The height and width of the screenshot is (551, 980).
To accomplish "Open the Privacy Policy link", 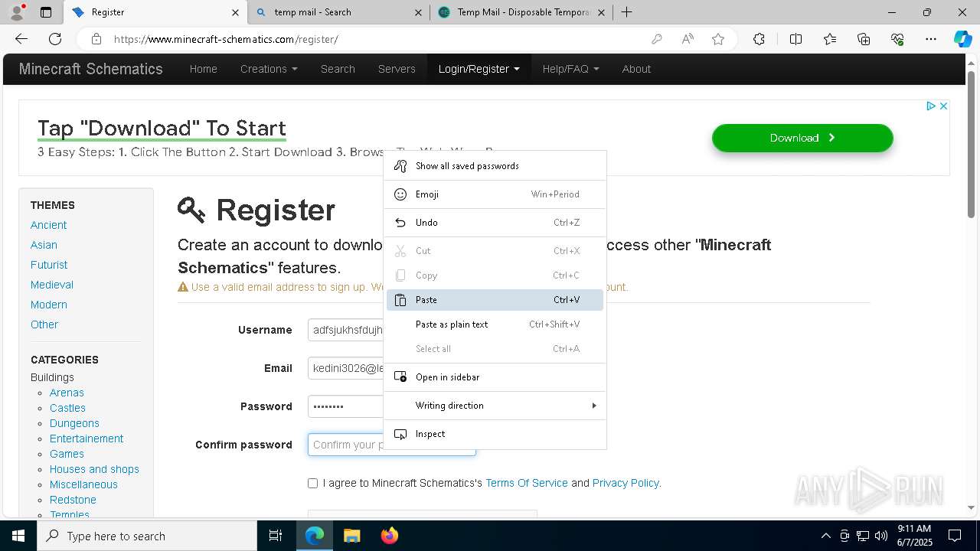I will coord(626,483).
